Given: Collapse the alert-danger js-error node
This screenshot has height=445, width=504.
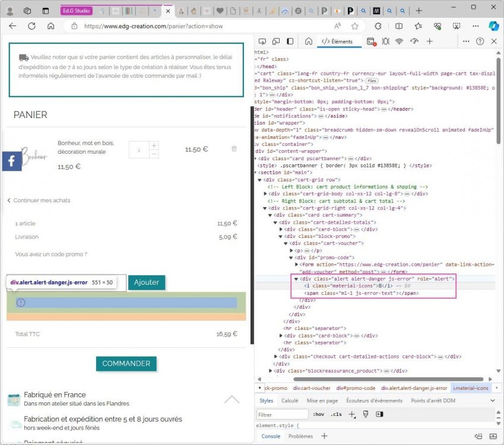Looking at the screenshot, I should point(296,279).
